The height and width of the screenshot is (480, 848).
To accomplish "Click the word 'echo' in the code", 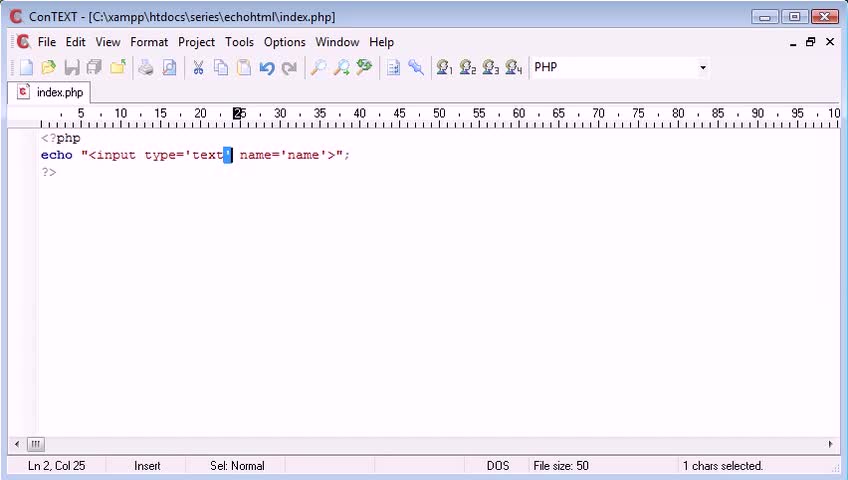I will click(57, 155).
